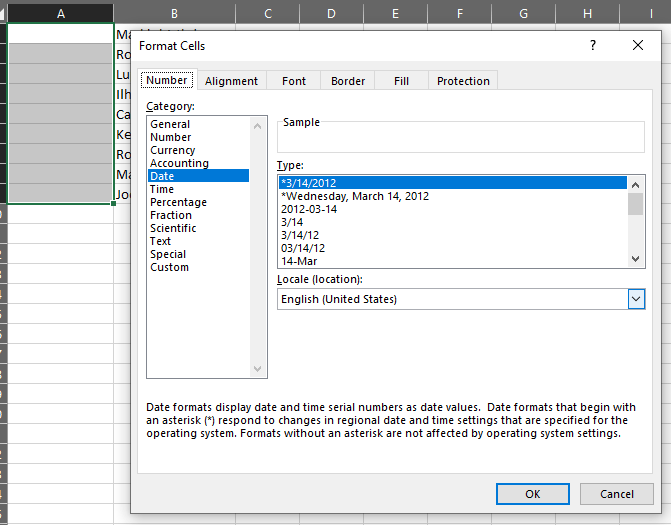Expand the Locale location dropdown
This screenshot has width=671, height=525.
click(x=636, y=299)
